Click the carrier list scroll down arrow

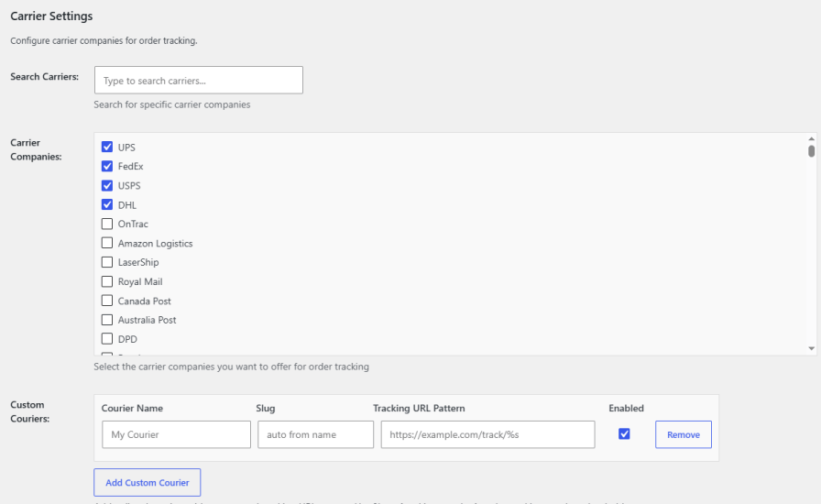click(x=811, y=348)
